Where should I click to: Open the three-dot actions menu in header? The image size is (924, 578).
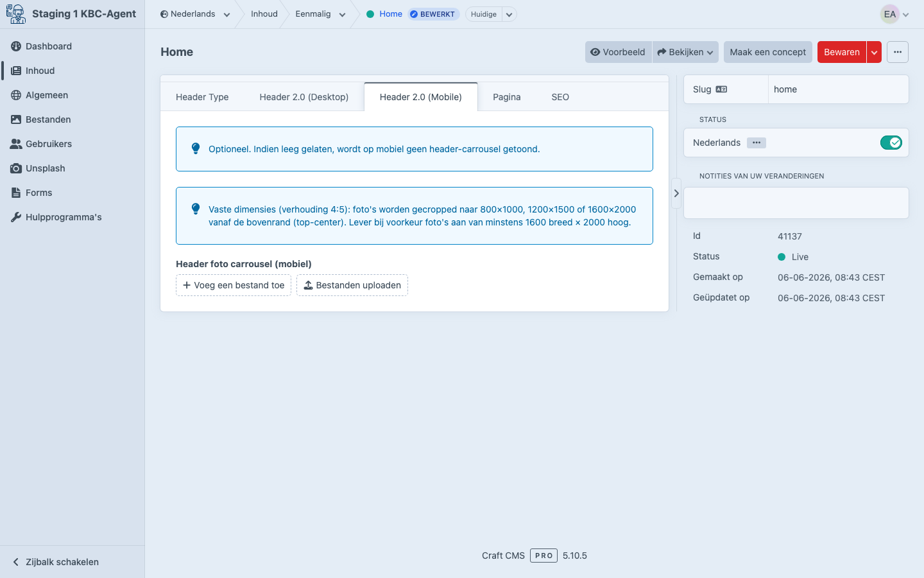(898, 52)
